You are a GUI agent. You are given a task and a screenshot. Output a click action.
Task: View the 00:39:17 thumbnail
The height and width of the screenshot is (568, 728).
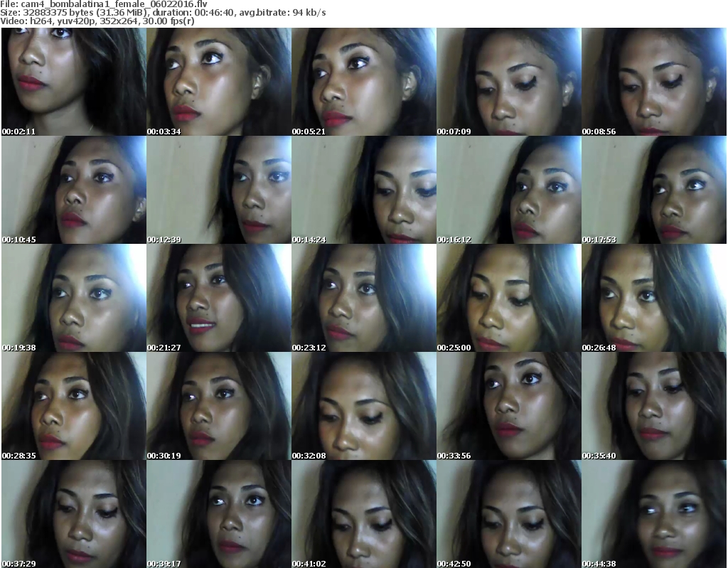point(219,514)
